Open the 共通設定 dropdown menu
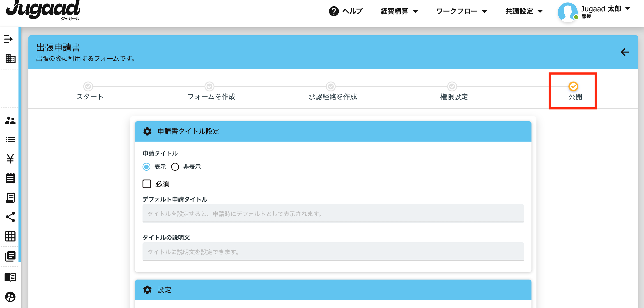Image resolution: width=644 pixels, height=308 pixels. [x=524, y=11]
